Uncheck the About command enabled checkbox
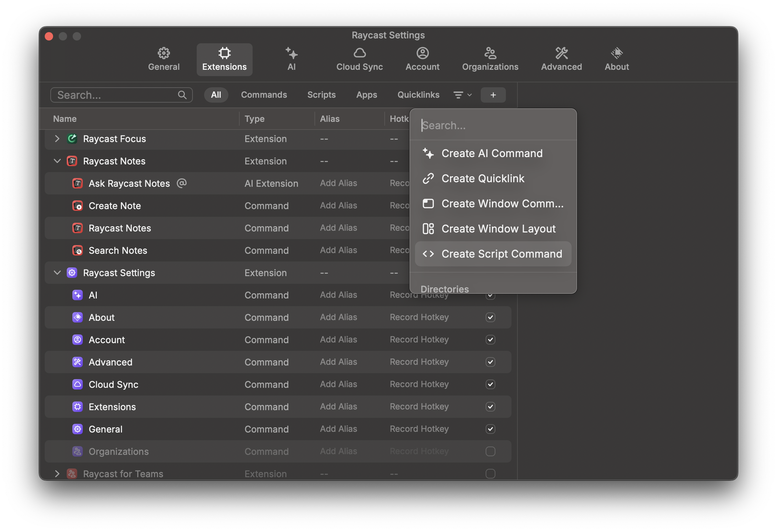This screenshot has width=777, height=532. tap(490, 318)
